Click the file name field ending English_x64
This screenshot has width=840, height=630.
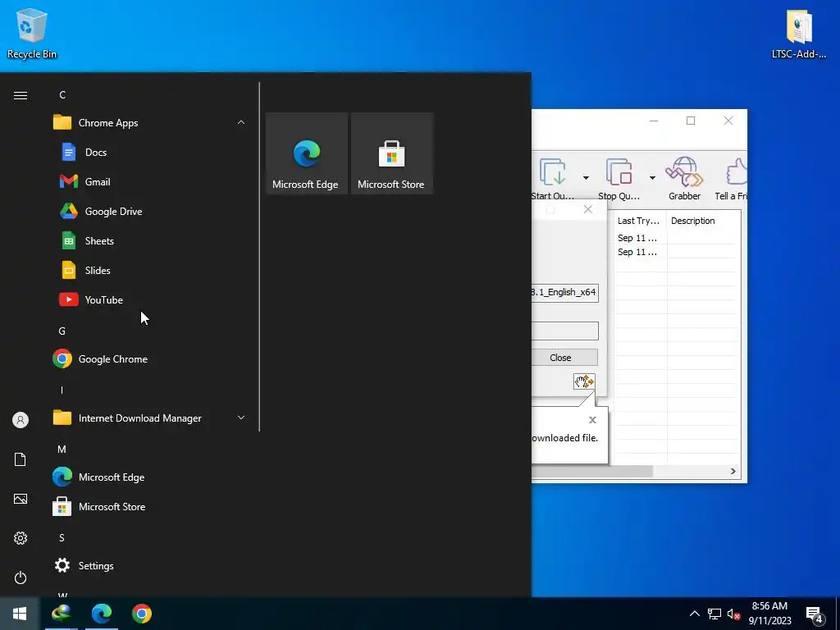click(564, 293)
